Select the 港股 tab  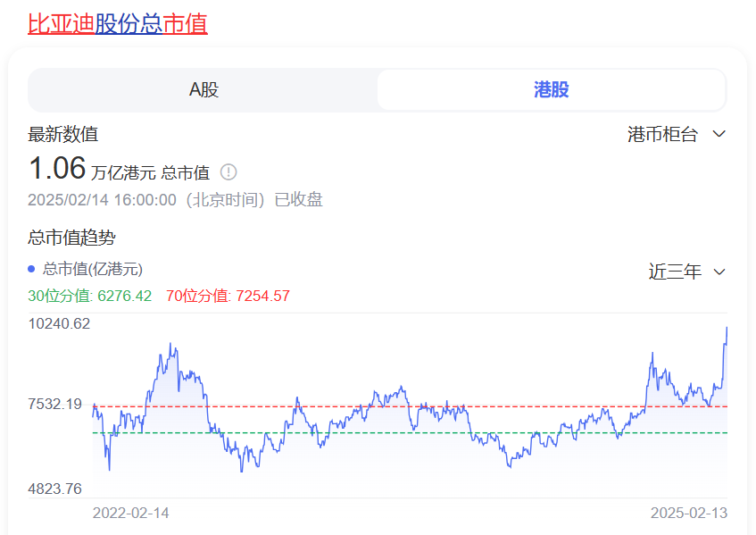552,89
